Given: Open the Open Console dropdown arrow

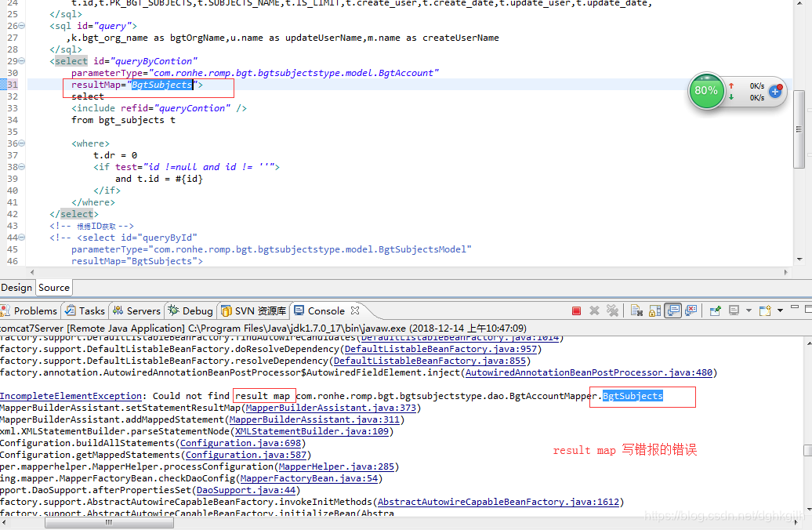Looking at the screenshot, I should click(780, 310).
